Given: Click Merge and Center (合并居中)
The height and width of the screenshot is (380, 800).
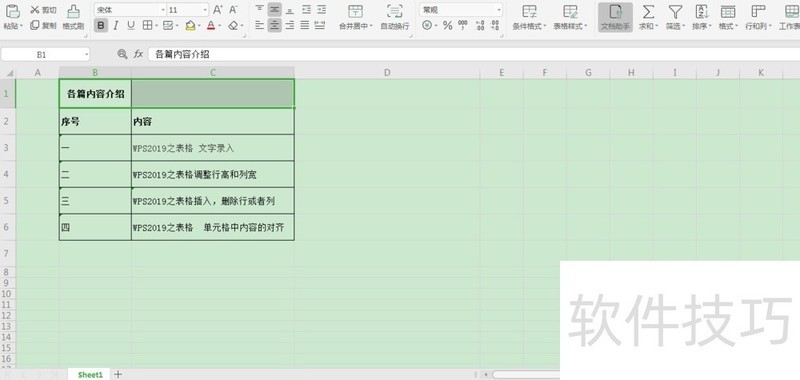Looking at the screenshot, I should [356, 17].
